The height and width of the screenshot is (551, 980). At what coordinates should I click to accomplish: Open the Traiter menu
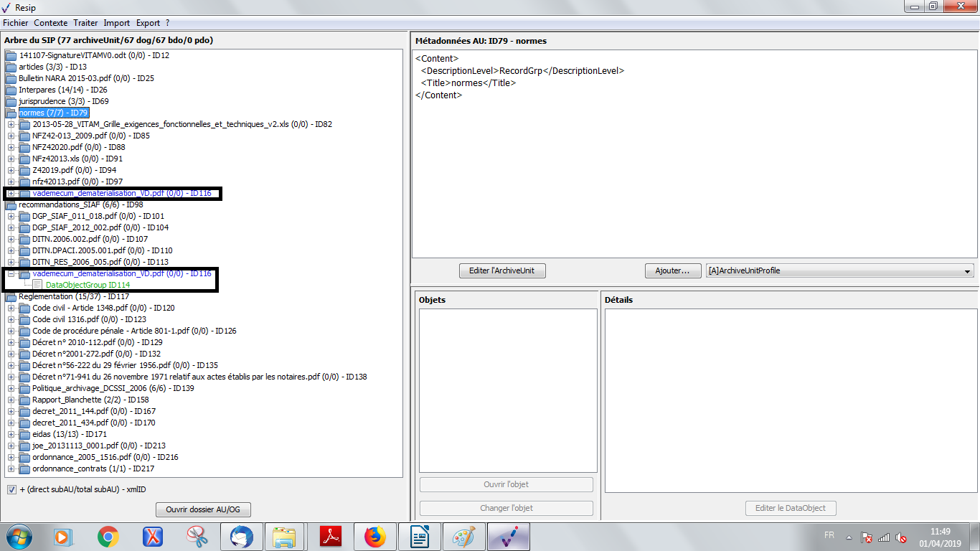coord(85,23)
